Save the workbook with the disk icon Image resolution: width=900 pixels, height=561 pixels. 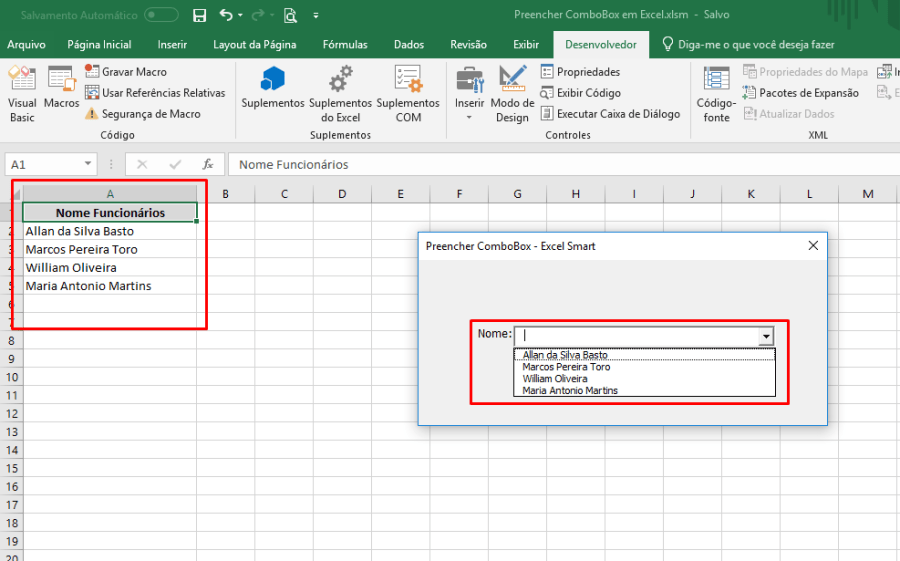pos(199,16)
